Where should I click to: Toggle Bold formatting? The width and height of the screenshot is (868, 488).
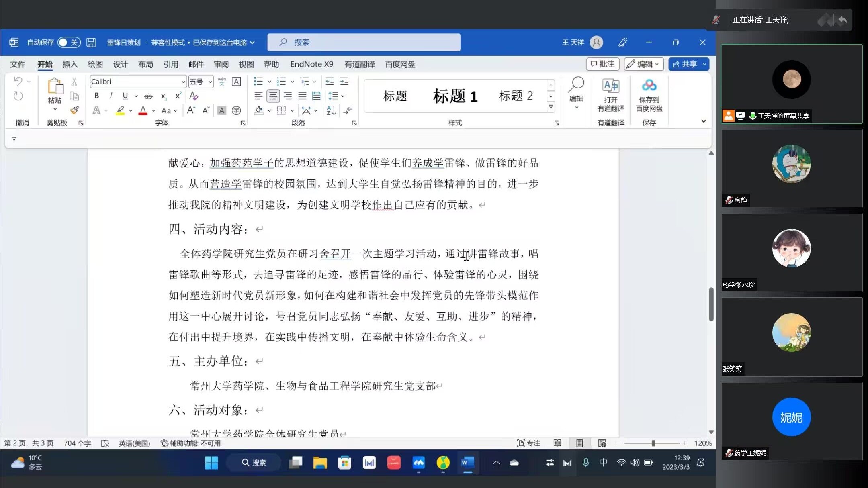(96, 96)
